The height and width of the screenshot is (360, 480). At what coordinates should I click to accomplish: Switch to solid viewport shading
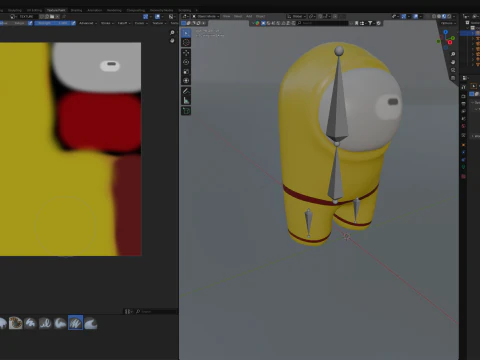439,16
